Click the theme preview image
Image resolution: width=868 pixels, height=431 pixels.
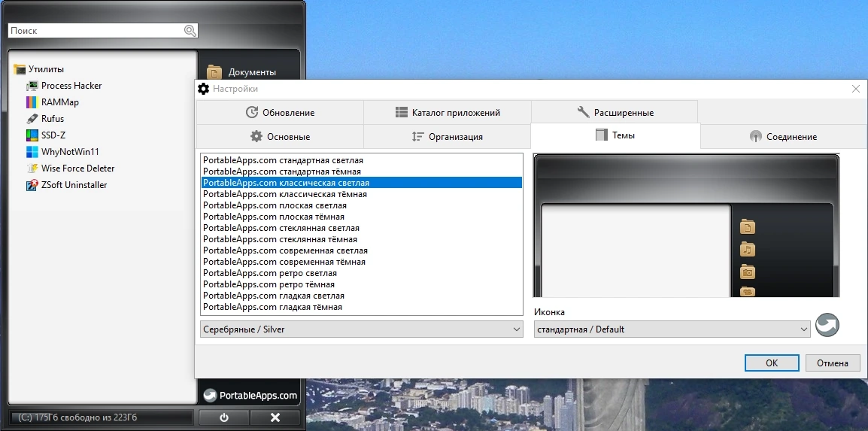click(x=687, y=226)
